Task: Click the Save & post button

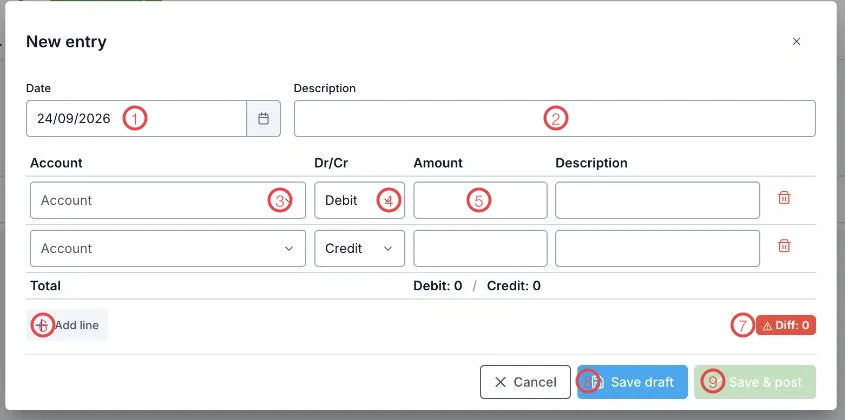Action: coord(755,382)
